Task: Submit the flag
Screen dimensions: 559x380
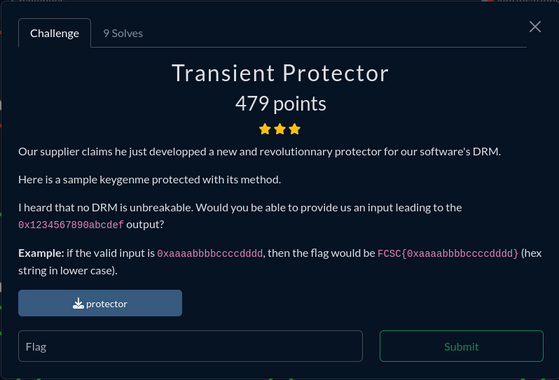Action: pos(461,346)
